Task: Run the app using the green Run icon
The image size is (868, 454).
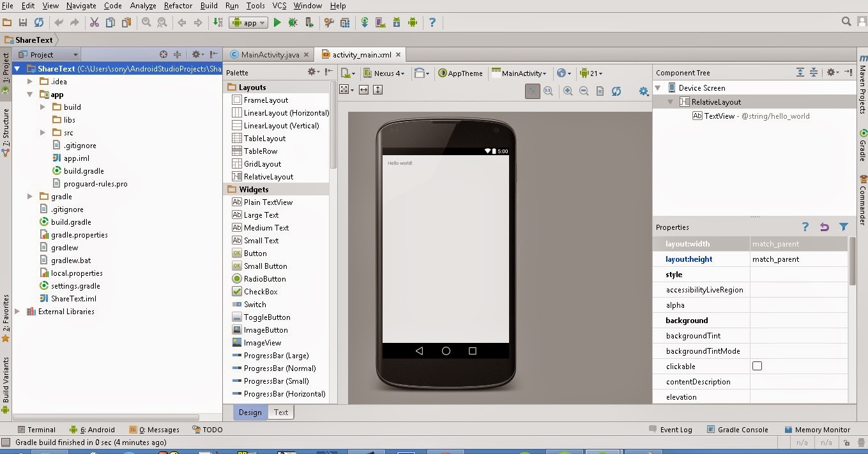Action: coord(277,22)
